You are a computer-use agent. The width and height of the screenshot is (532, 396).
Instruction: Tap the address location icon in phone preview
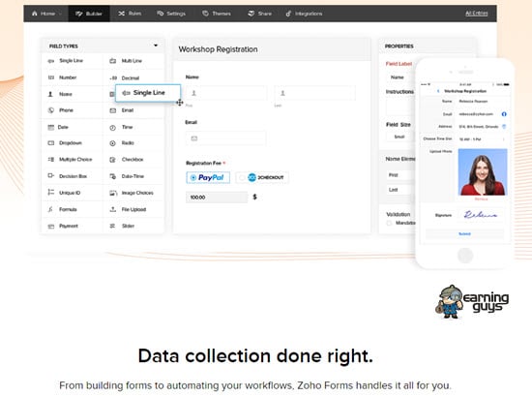point(504,127)
